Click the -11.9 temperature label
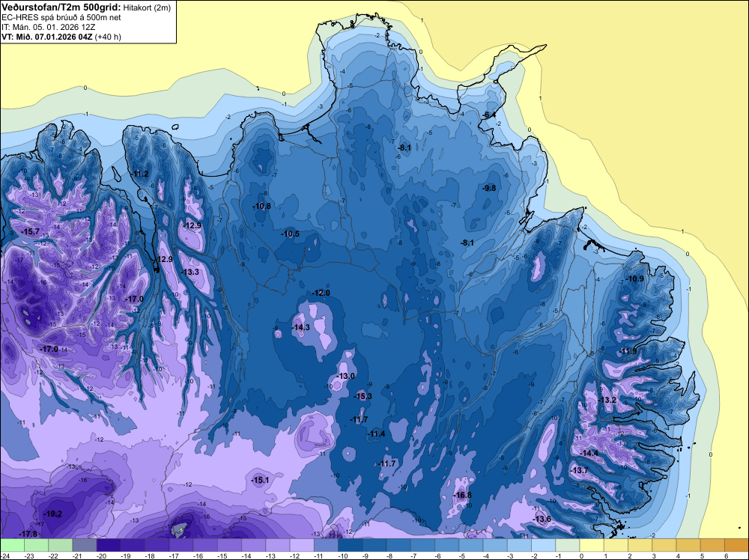 [x=628, y=351]
